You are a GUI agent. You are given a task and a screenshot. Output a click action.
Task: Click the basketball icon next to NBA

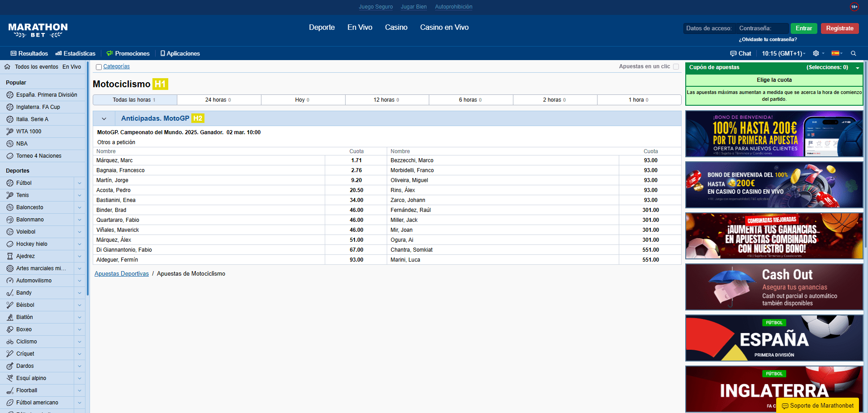10,144
